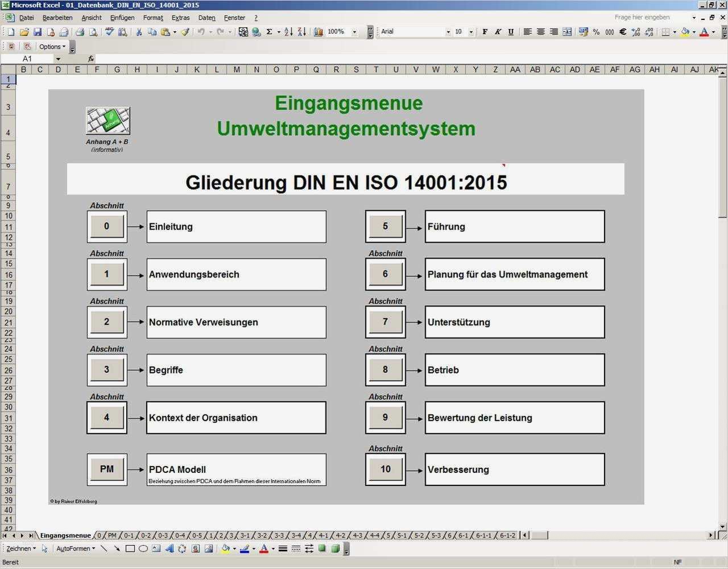Screen dimensions: 728x569
Task: Apply Euro currency format
Action: tap(622, 32)
